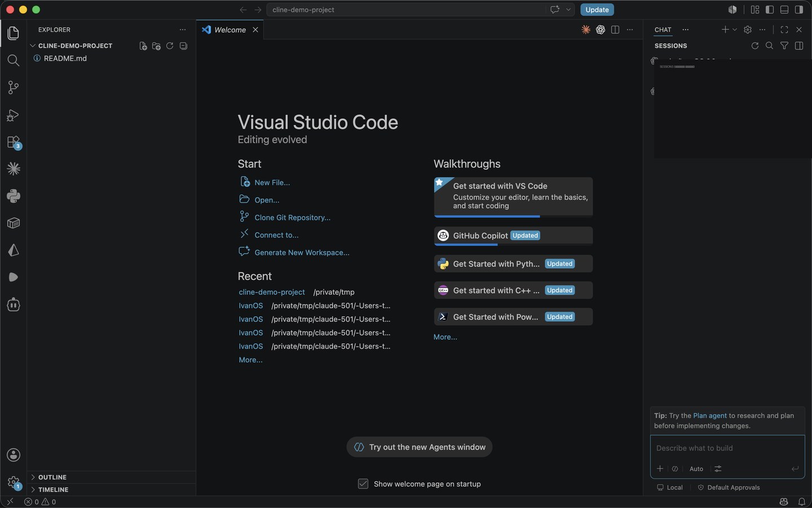Close the Welcome tab
Screen dimensions: 812x508
coord(255,29)
